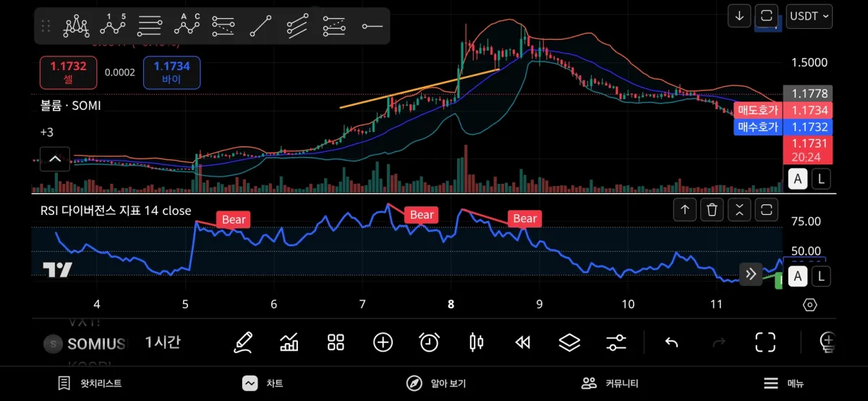The width and height of the screenshot is (868, 401).
Task: Click the 매도호가 ask price label
Action: point(758,110)
